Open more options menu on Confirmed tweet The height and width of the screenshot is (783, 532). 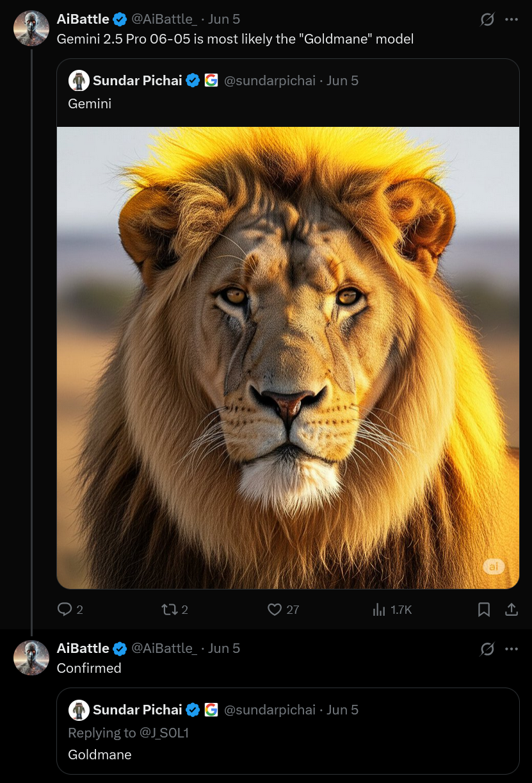coord(511,649)
